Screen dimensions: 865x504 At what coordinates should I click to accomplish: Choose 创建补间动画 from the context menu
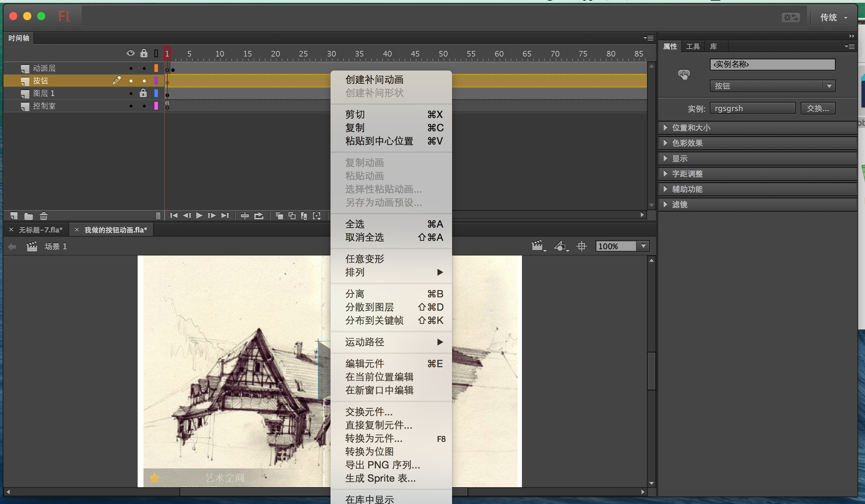click(375, 80)
